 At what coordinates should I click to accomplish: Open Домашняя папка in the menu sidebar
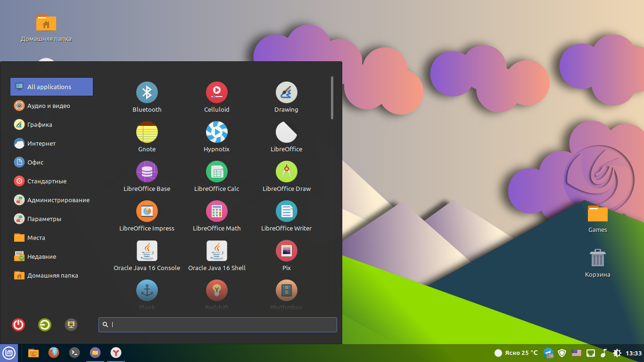(x=52, y=275)
